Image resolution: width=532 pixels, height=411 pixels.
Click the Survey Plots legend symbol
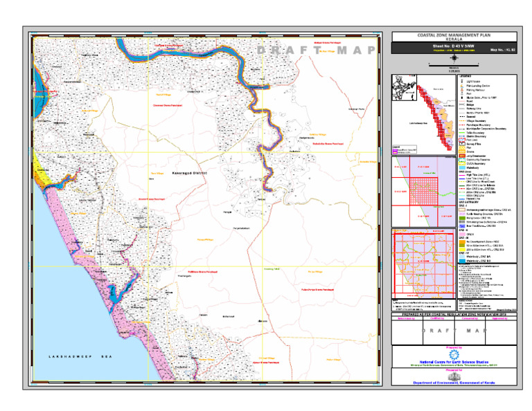click(x=462, y=144)
